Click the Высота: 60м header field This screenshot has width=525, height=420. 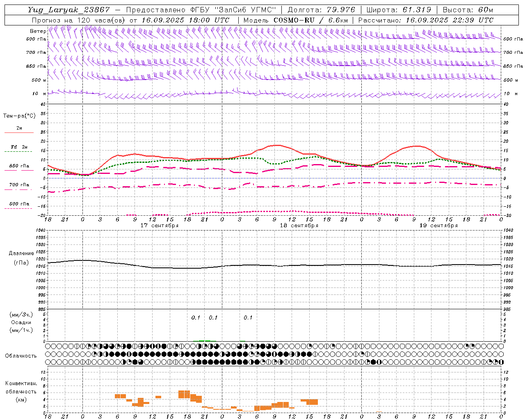[x=468, y=10]
